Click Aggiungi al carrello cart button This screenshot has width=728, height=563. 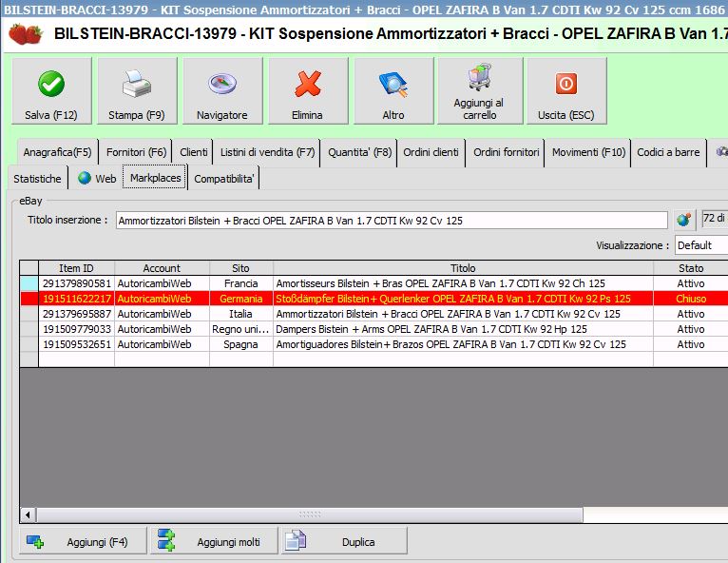tap(480, 91)
